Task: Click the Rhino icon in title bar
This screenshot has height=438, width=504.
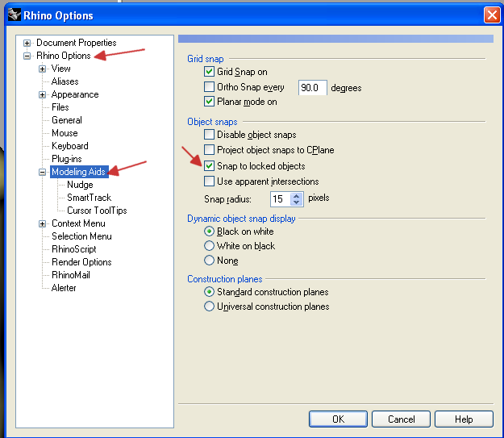Action: (x=15, y=15)
